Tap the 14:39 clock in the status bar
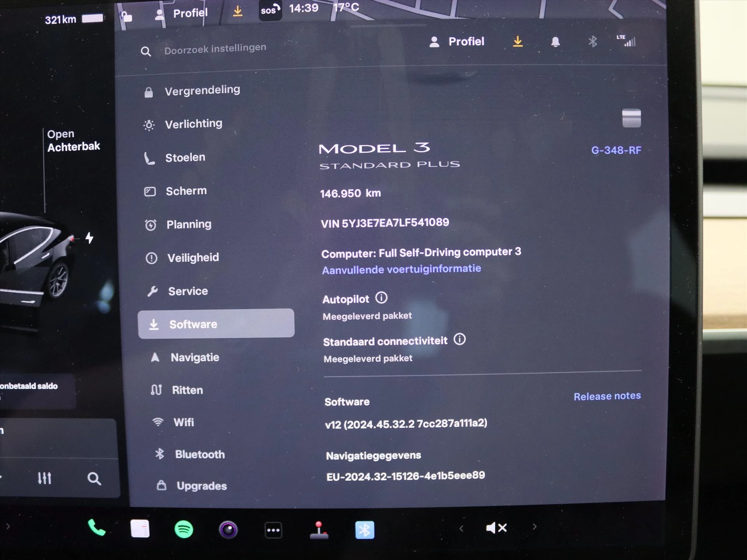 [303, 8]
